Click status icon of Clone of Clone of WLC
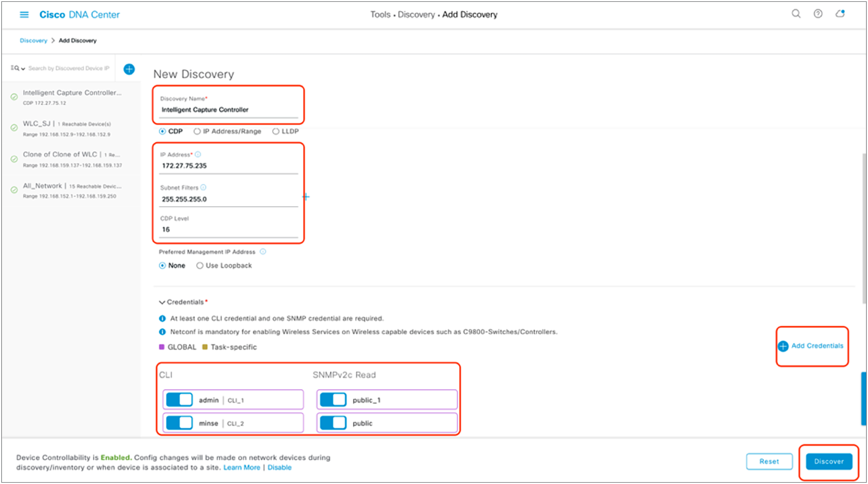The width and height of the screenshot is (868, 484). (x=14, y=159)
